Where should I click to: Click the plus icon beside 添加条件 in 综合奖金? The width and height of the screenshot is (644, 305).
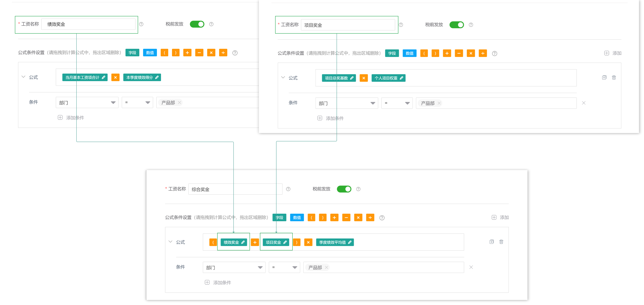(x=207, y=283)
